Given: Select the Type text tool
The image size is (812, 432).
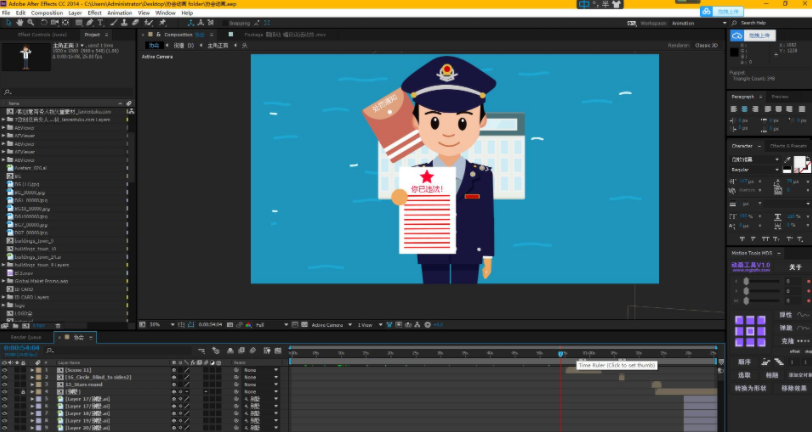Looking at the screenshot, I should coord(100,23).
